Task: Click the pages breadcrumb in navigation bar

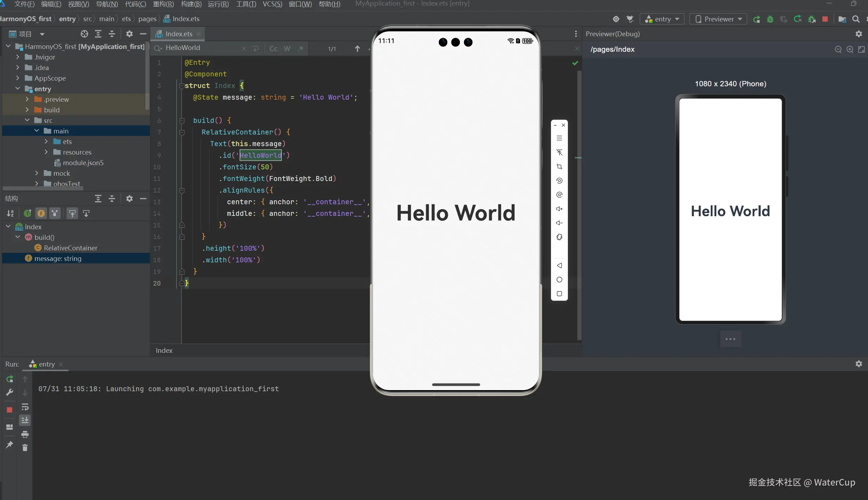Action: (x=147, y=19)
